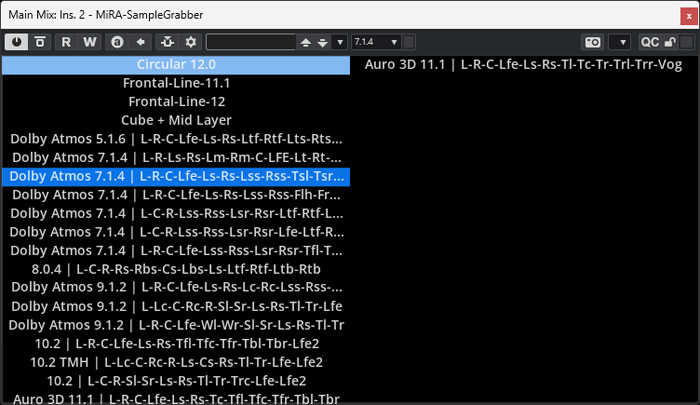This screenshot has width=700, height=405.
Task: Click the empty preset name field
Action: 250,42
